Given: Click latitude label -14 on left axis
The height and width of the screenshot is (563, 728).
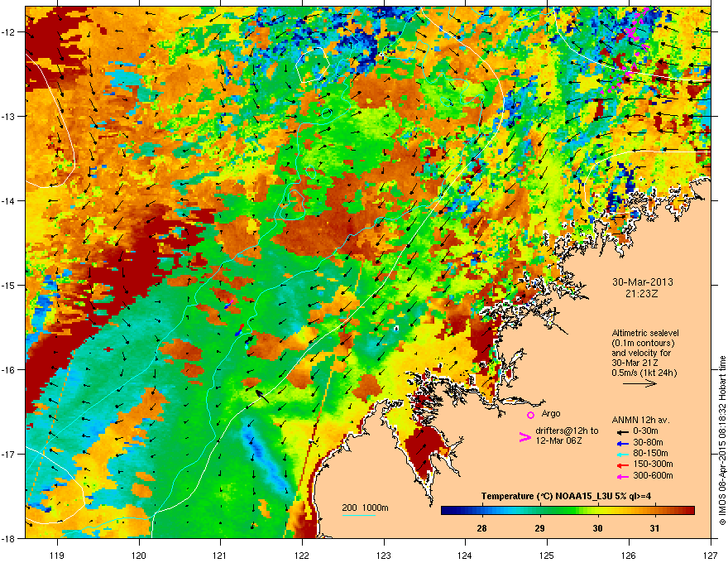Looking at the screenshot, I should click(x=9, y=201).
